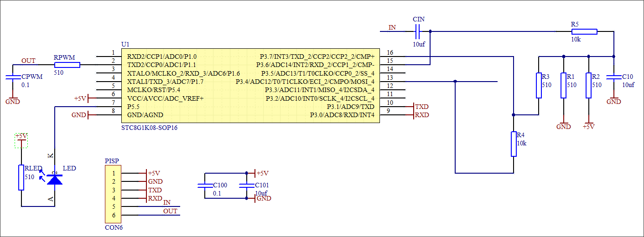Select the R4 resistor symbol

coord(514,144)
